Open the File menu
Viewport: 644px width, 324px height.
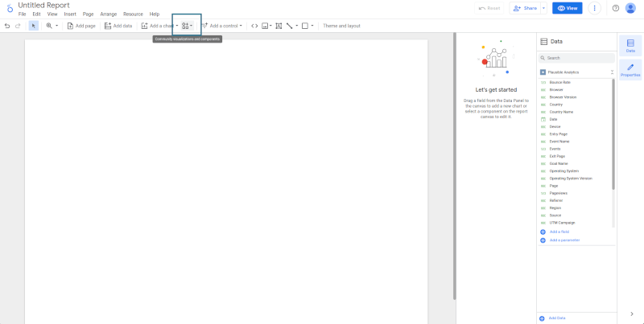coord(23,14)
